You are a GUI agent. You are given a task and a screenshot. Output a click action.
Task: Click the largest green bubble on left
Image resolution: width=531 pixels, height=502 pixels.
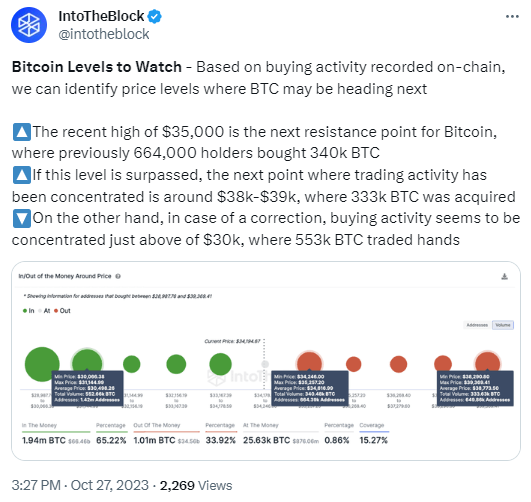(42, 364)
